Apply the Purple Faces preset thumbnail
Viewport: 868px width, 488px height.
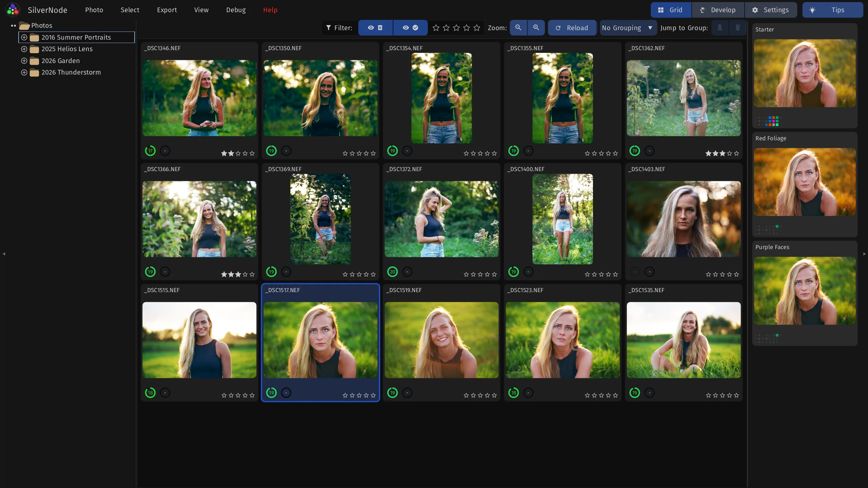click(x=805, y=291)
